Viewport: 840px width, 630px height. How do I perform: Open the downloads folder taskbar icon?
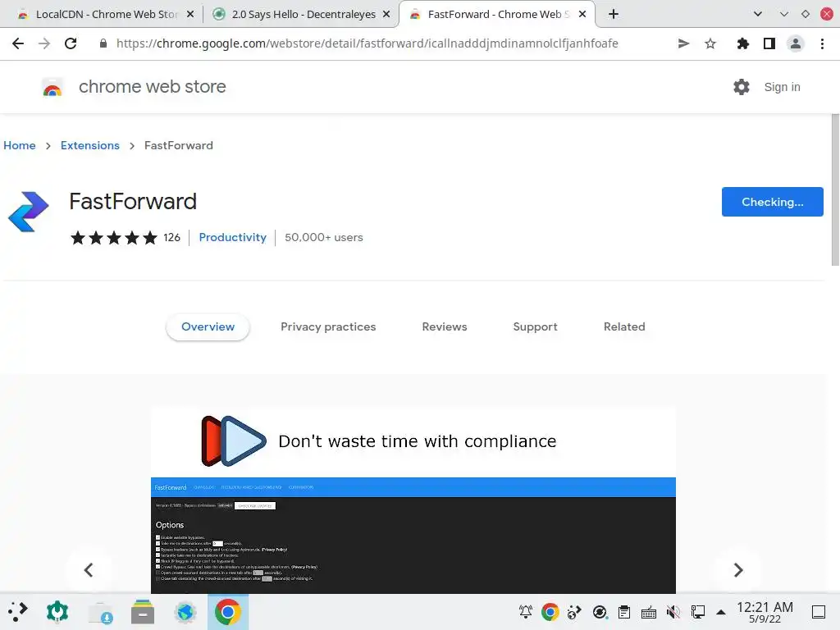click(x=100, y=612)
